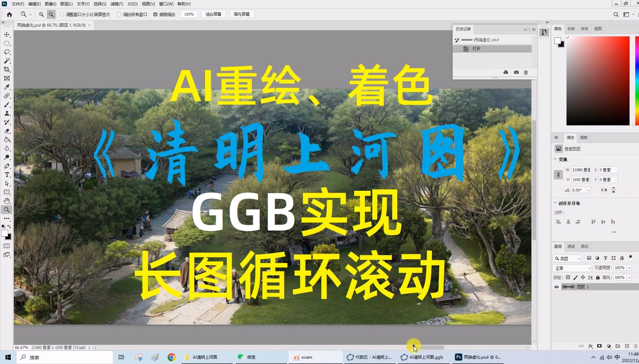
Task: Toggle lock transparent pixels
Action: point(568,278)
